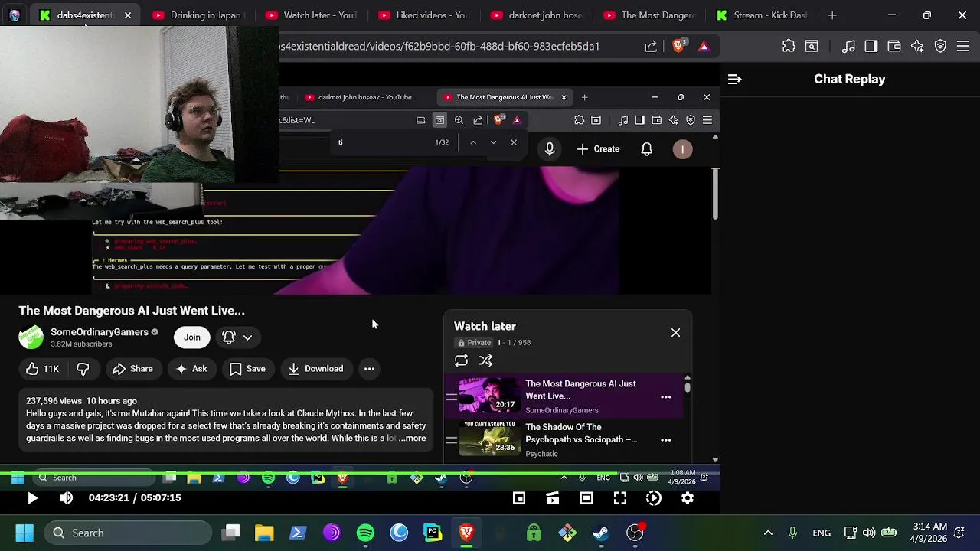The width and height of the screenshot is (980, 551).
Task: Open Brave Rewards triangle icon in outer address bar
Action: 704,46
